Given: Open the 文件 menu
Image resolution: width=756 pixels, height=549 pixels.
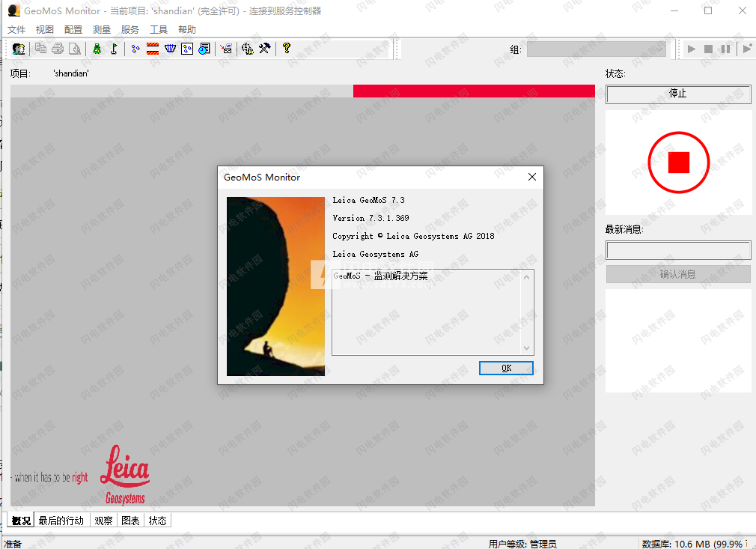Looking at the screenshot, I should pos(16,29).
